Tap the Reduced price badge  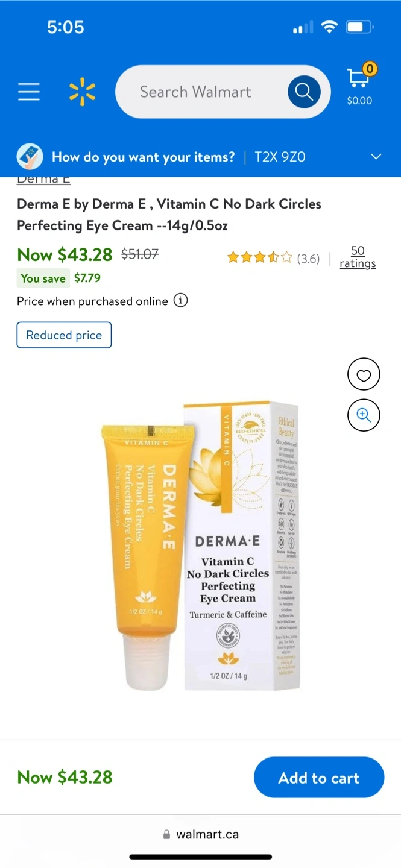(x=64, y=335)
